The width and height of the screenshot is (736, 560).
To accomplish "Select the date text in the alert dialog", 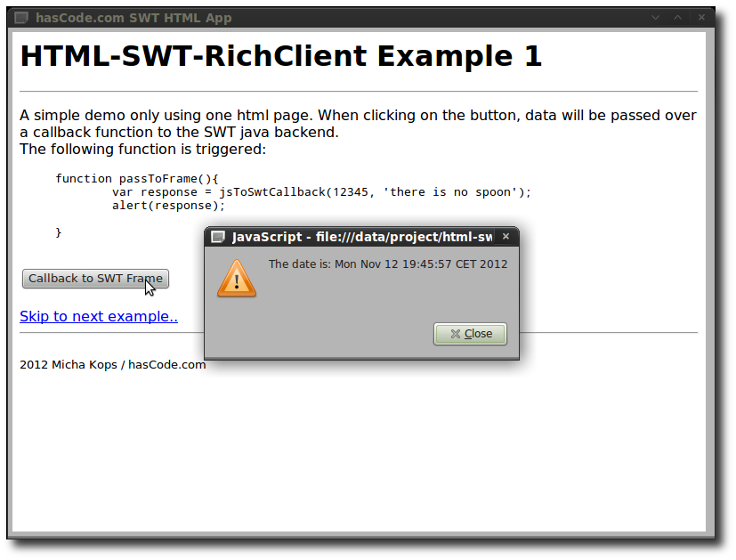I will click(x=388, y=264).
